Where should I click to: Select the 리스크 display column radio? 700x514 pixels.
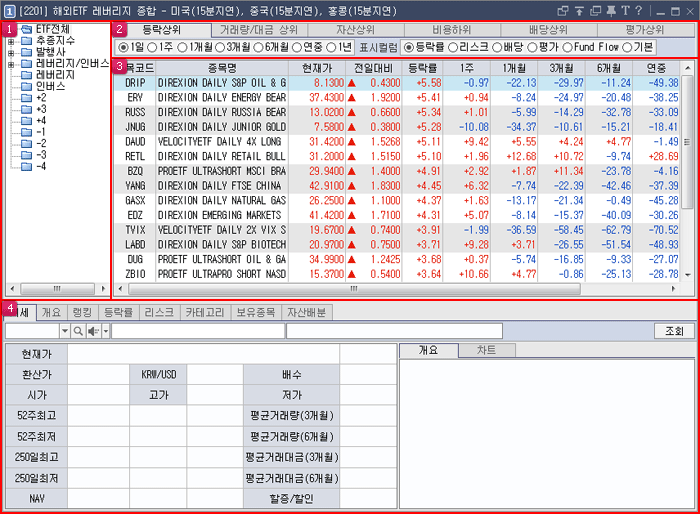453,47
